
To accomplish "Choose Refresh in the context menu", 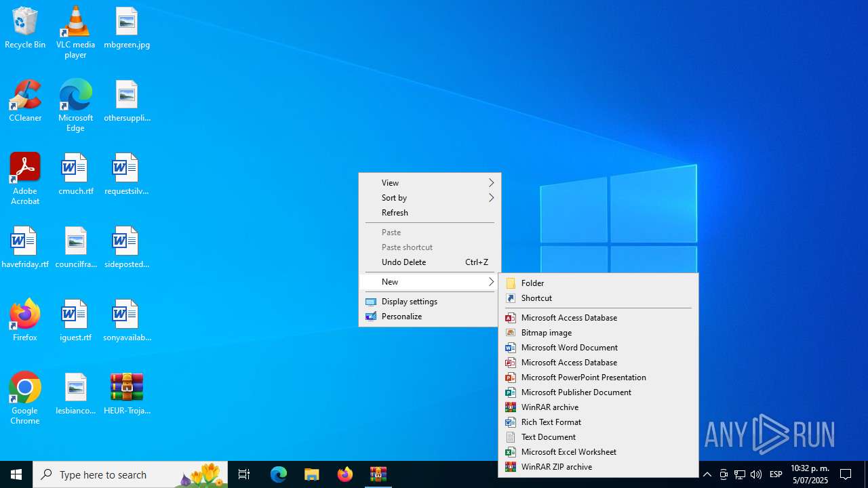I will click(x=430, y=213).
